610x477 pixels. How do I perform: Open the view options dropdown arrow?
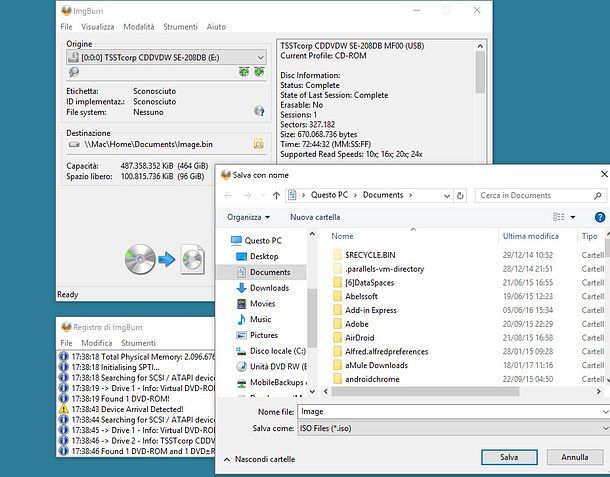click(573, 217)
